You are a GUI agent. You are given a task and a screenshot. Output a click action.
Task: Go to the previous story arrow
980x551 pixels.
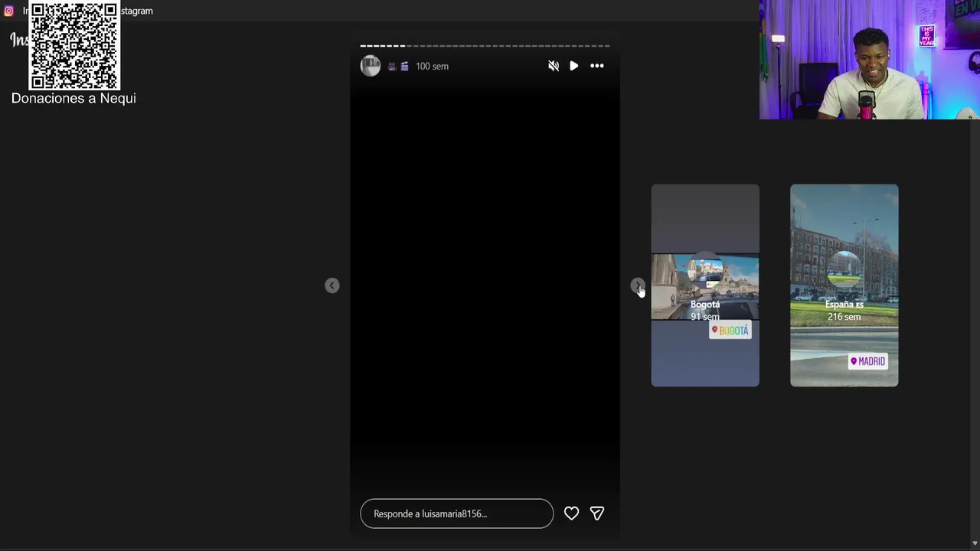332,285
